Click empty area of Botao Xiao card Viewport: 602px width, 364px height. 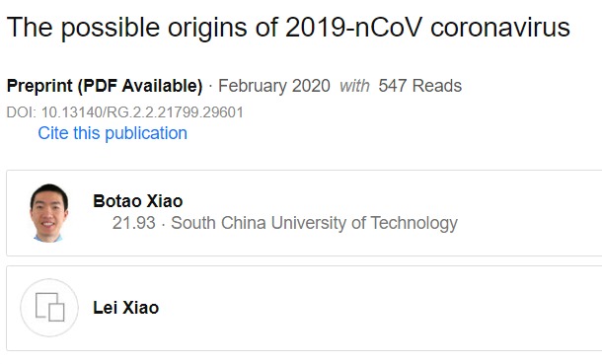[530, 213]
